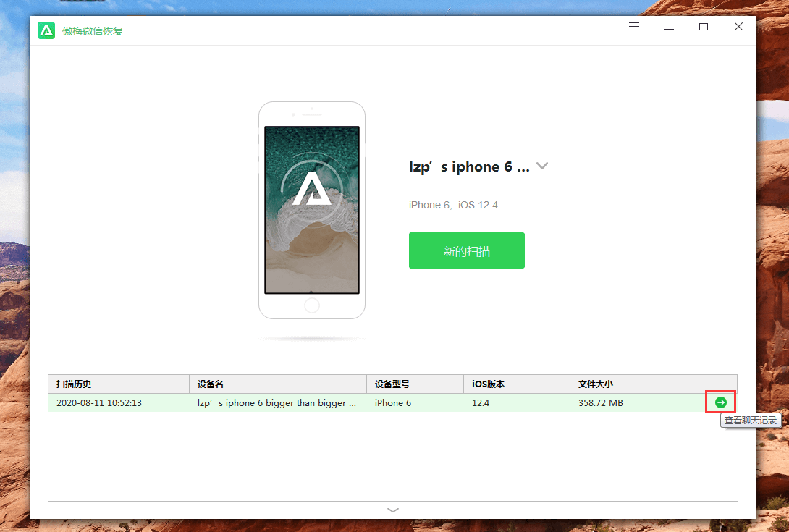The image size is (789, 532).
Task: Click the 设备名 column header
Action: (211, 384)
